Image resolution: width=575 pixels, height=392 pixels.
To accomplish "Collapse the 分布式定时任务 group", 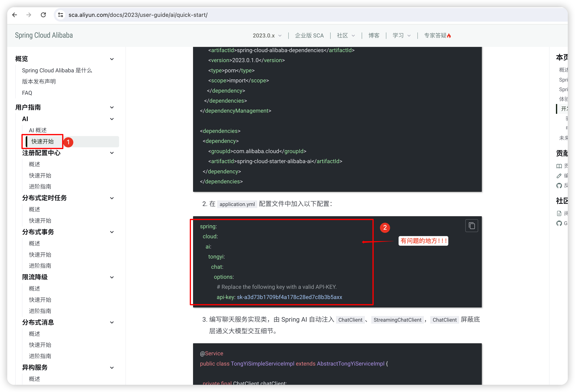I will pyautogui.click(x=112, y=198).
